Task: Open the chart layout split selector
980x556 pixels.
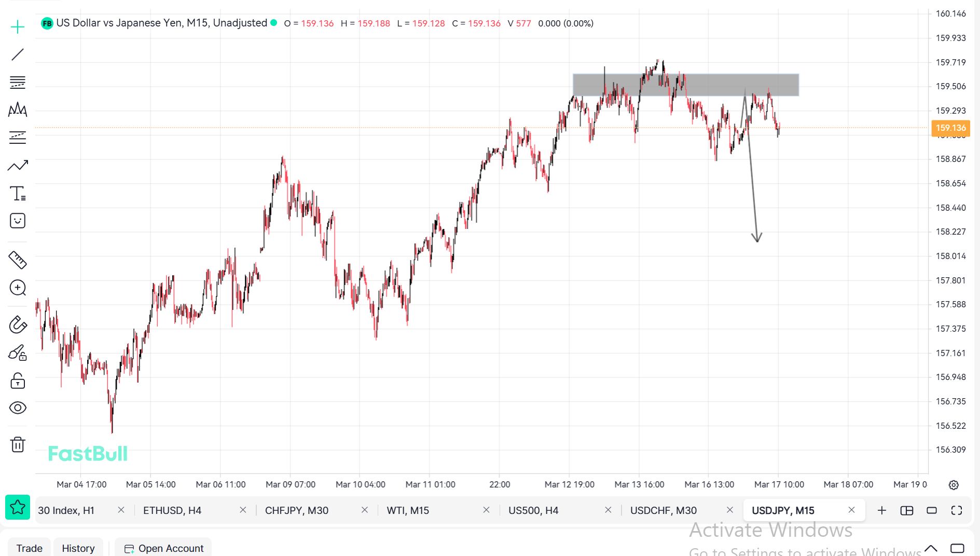Action: 907,510
